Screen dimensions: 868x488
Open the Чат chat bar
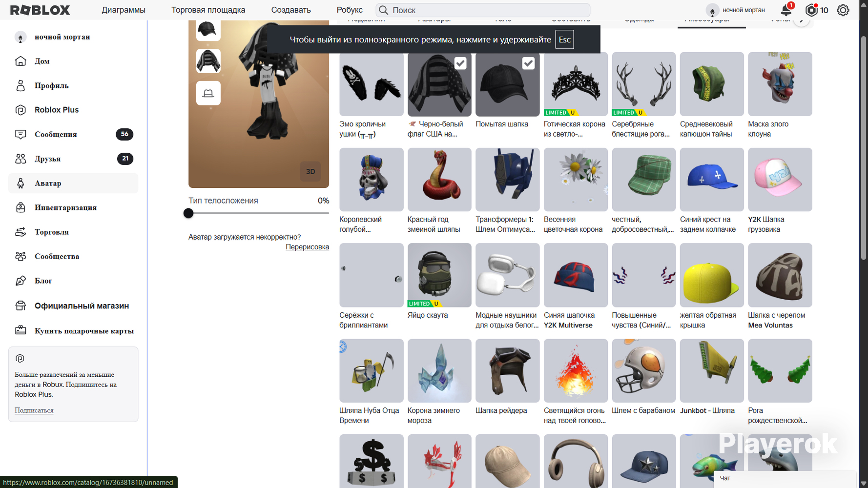tap(785, 478)
